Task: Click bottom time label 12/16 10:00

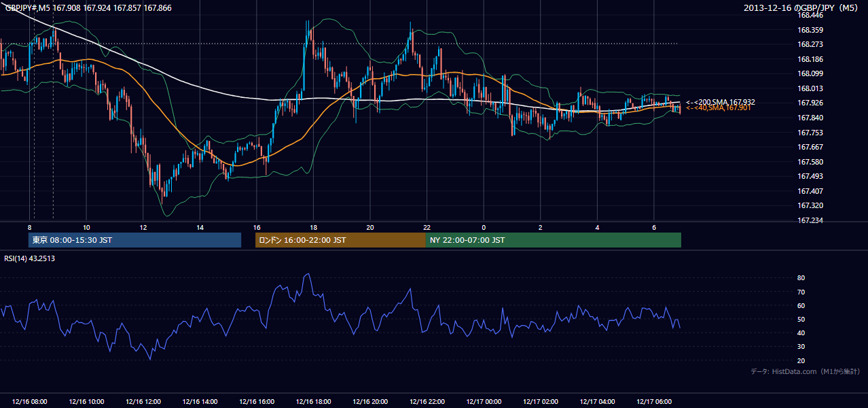Action: [x=86, y=402]
